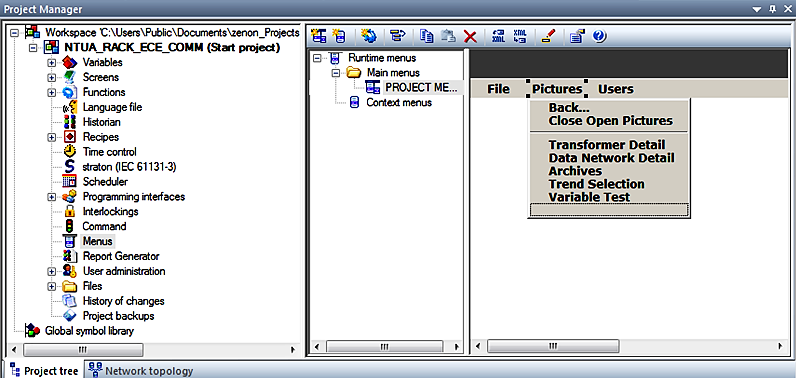The height and width of the screenshot is (378, 796).
Task: Click the Scheduler calendar icon
Action: (69, 182)
